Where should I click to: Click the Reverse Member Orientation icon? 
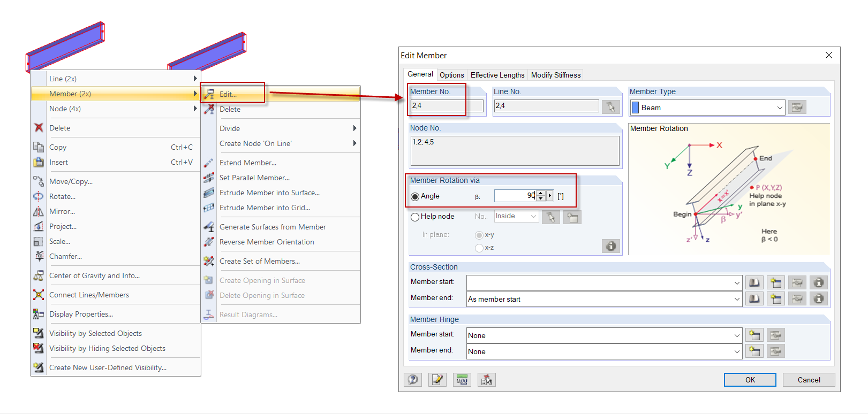click(x=209, y=242)
